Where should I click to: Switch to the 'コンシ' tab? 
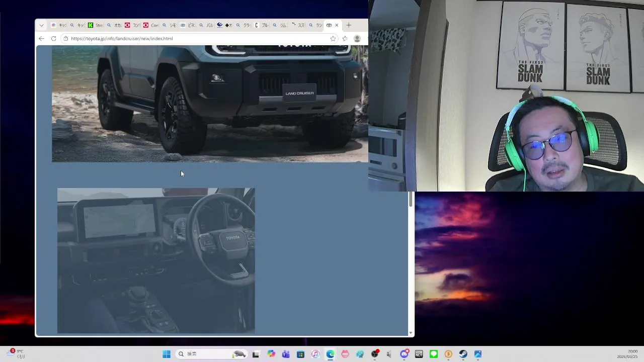pos(132,25)
